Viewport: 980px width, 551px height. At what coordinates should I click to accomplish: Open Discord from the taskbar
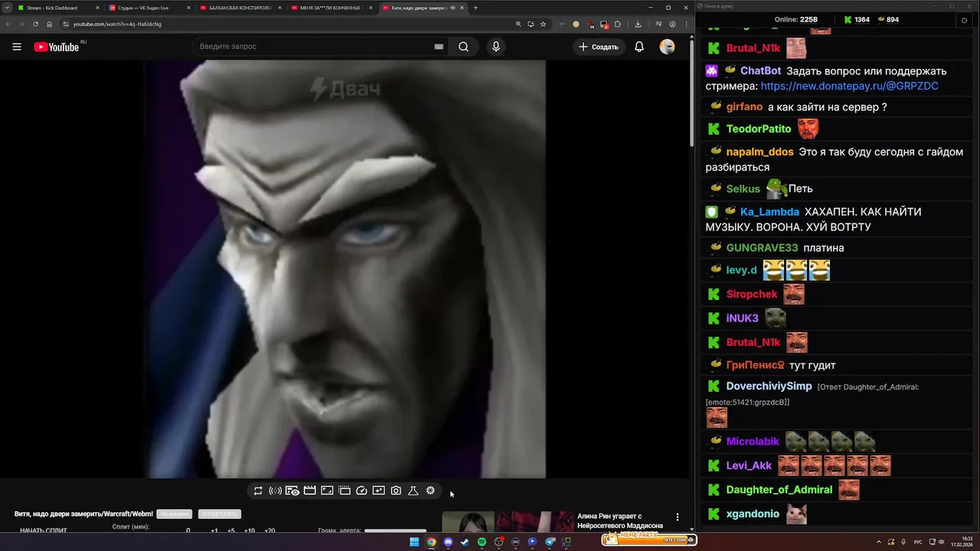pos(448,542)
